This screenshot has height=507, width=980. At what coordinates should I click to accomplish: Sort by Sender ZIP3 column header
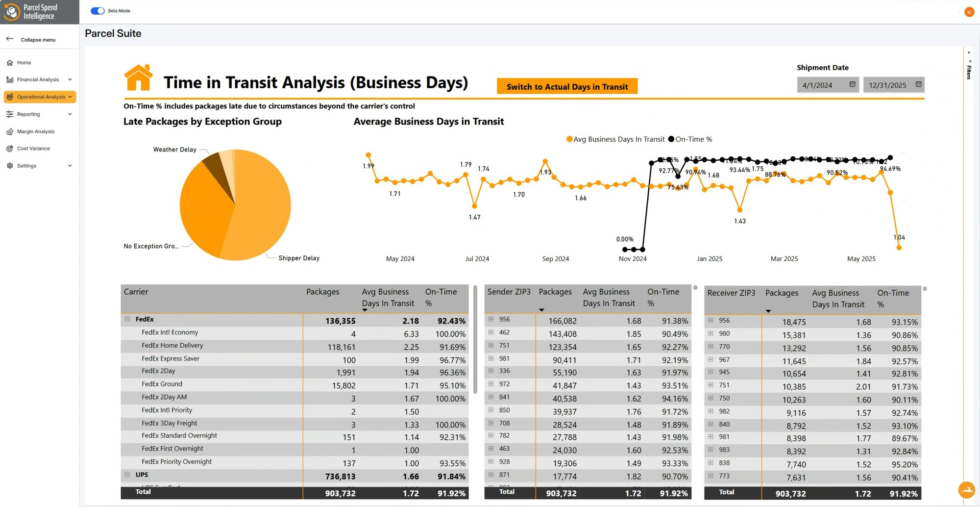[x=509, y=292]
